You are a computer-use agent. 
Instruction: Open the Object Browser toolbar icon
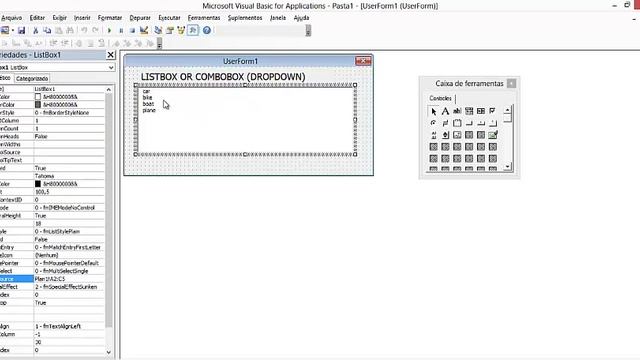click(x=181, y=30)
